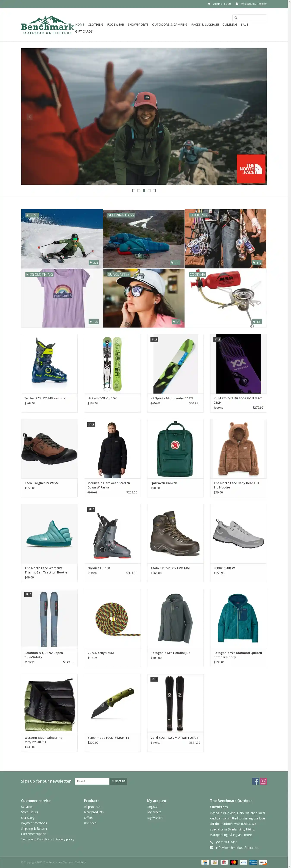Click the shopping cart icon in header

pyautogui.click(x=209, y=4)
